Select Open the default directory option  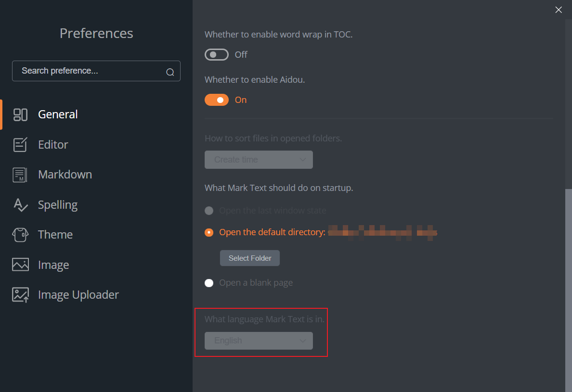tap(209, 232)
